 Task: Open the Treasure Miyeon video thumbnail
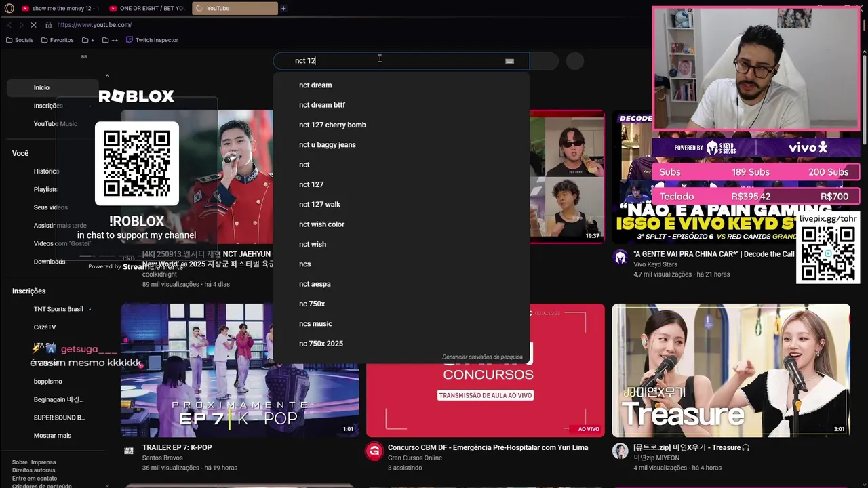click(x=731, y=370)
